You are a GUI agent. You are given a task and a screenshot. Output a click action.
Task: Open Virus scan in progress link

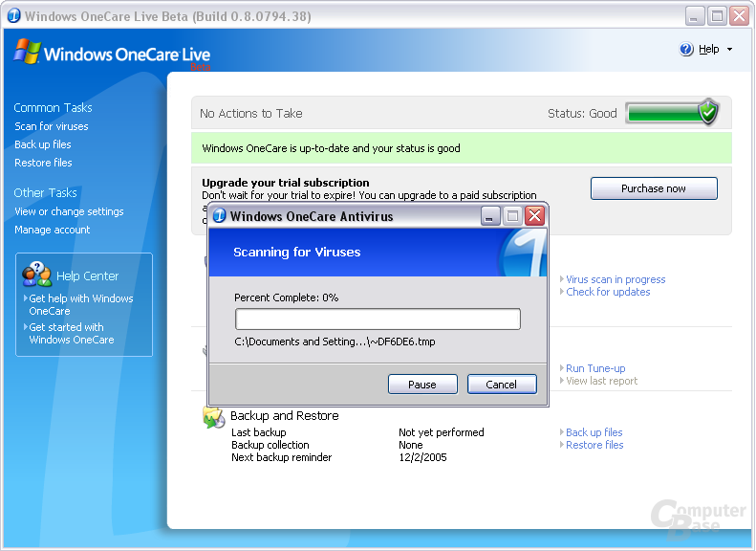point(616,279)
